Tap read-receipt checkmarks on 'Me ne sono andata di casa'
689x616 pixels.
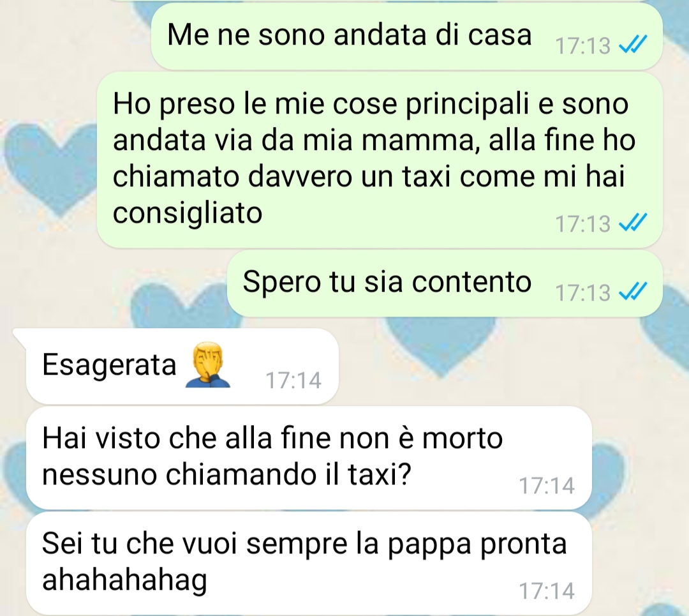click(x=633, y=45)
